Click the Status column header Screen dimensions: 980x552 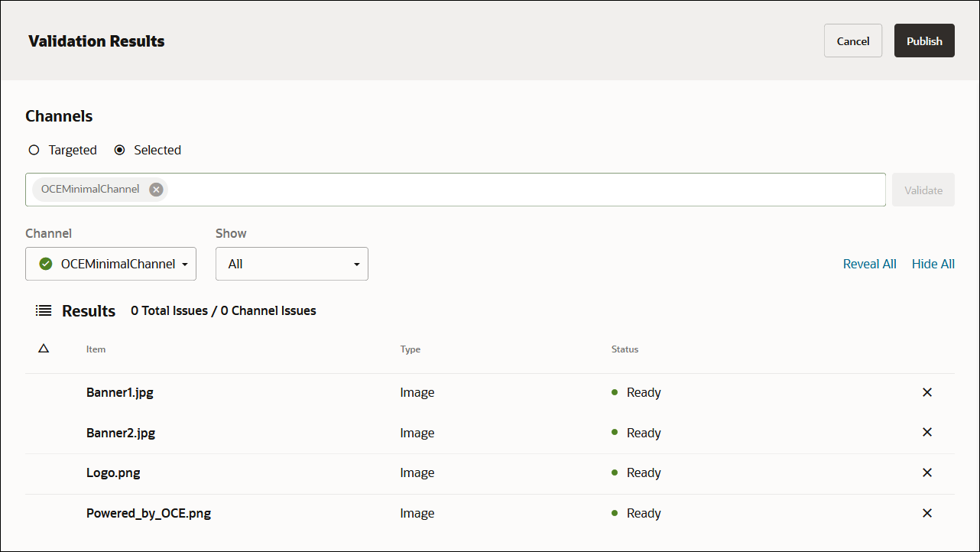point(625,349)
